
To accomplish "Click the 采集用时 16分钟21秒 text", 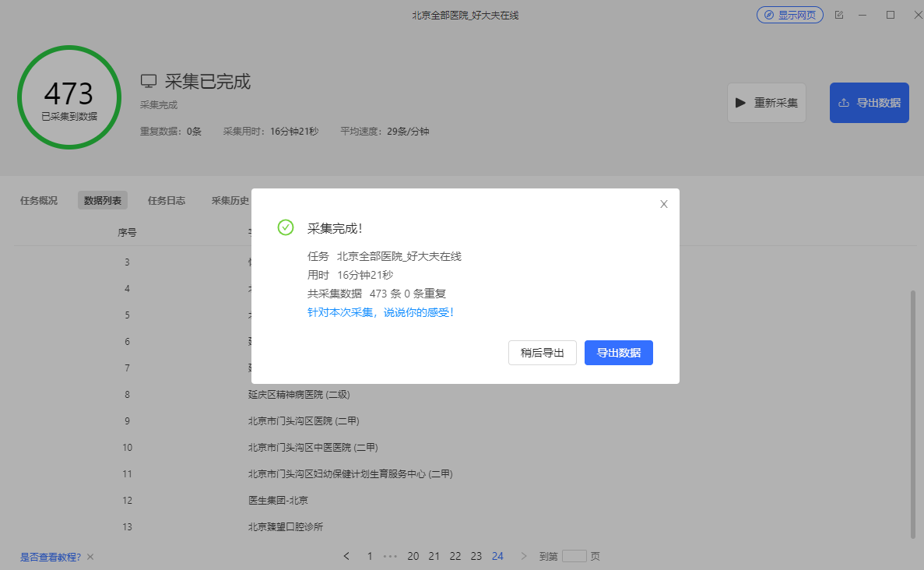I will click(x=270, y=132).
